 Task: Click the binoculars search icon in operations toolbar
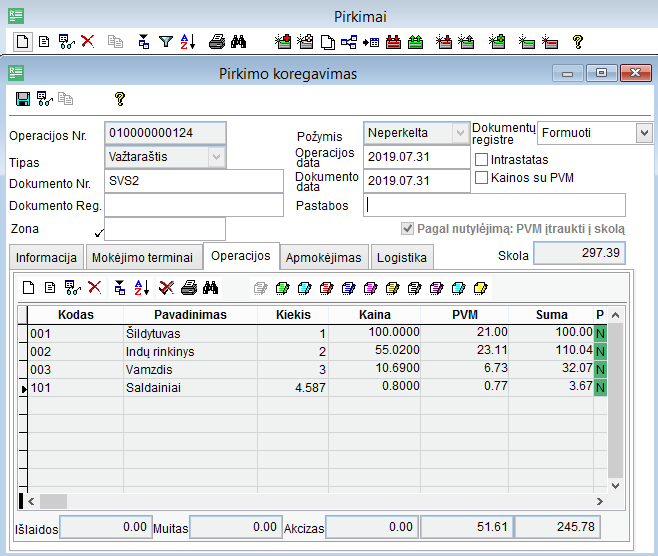coord(210,287)
